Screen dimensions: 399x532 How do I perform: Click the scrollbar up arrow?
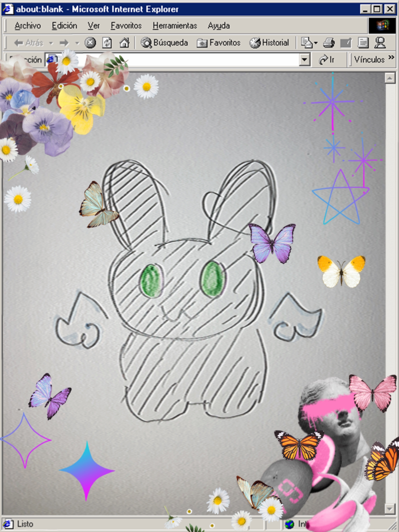tap(390, 78)
